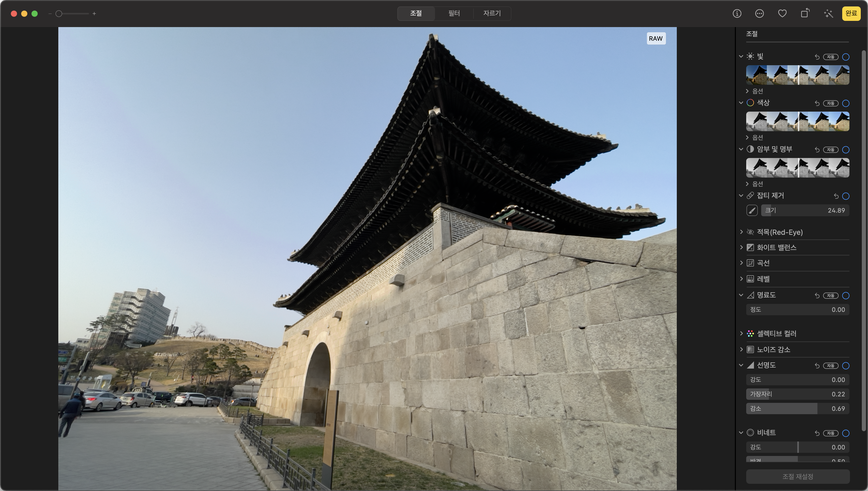The image size is (868, 491).
Task: Open the more options ellipsis menu
Action: (759, 13)
